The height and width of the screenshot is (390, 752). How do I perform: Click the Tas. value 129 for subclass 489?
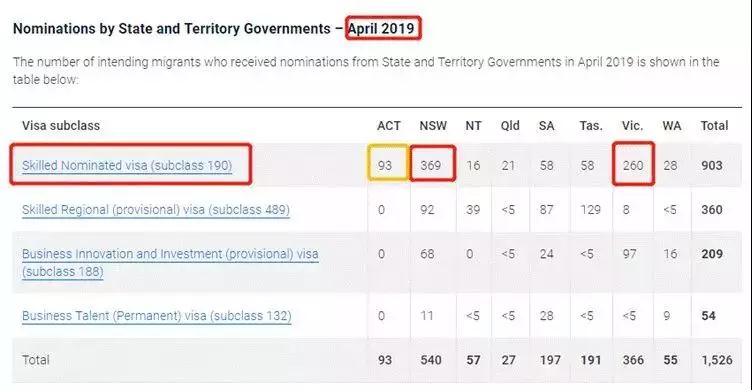tap(590, 210)
